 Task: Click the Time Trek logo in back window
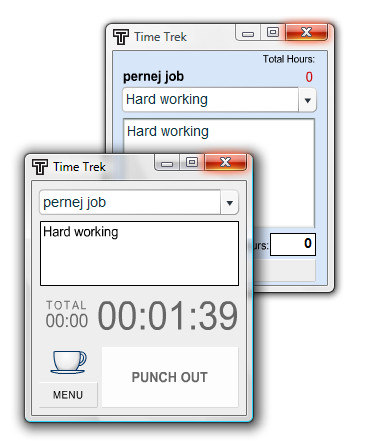(x=121, y=37)
